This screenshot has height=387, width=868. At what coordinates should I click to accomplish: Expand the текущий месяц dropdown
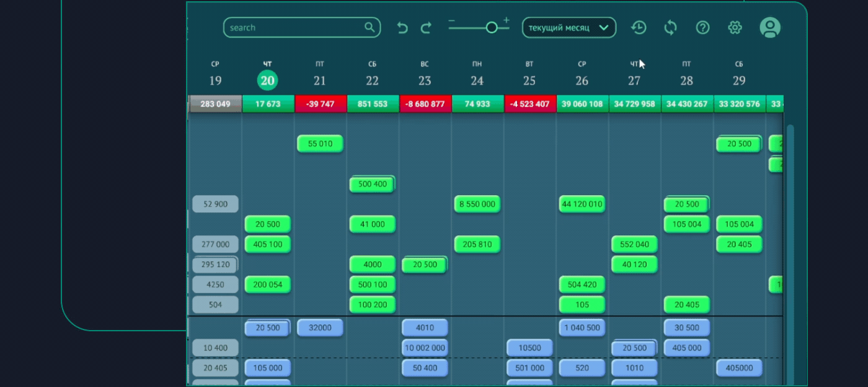(x=569, y=27)
